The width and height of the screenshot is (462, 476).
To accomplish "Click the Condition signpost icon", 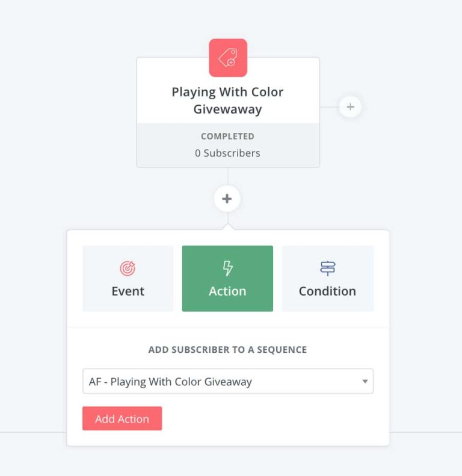I will click(327, 268).
